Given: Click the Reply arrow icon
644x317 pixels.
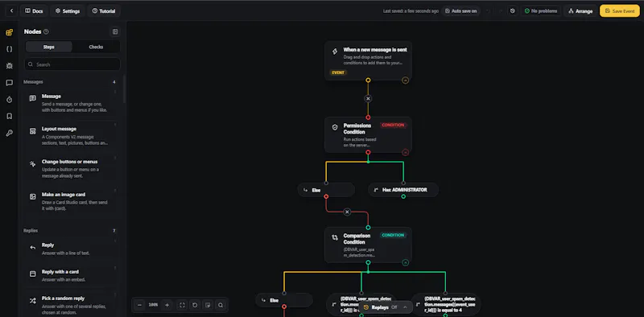Looking at the screenshot, I should click(x=33, y=248).
